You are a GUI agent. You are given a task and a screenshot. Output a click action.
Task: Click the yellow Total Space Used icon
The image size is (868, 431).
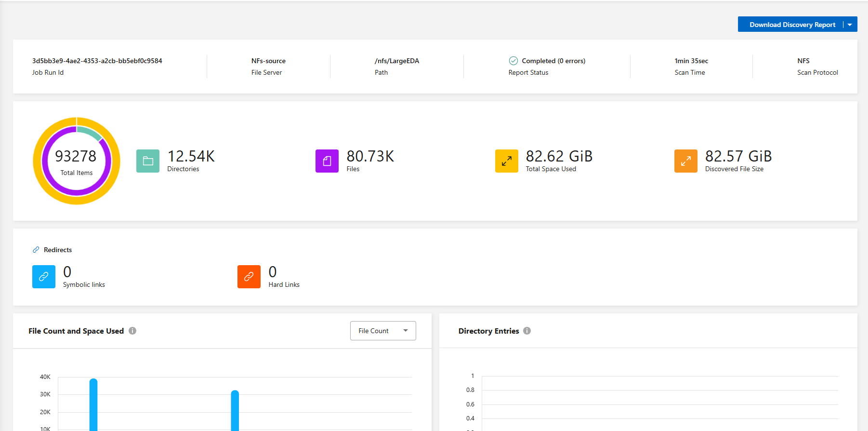[507, 161]
